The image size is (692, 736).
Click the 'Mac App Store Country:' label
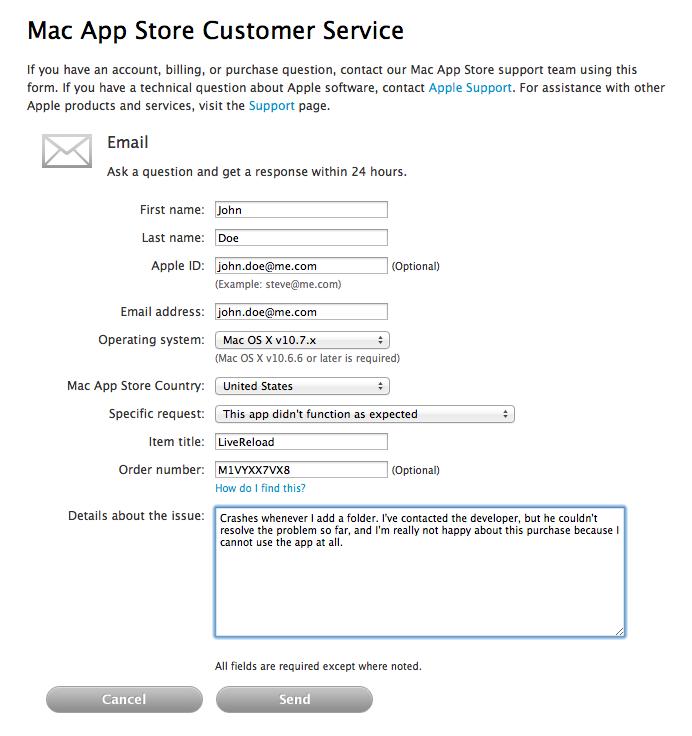tap(136, 386)
